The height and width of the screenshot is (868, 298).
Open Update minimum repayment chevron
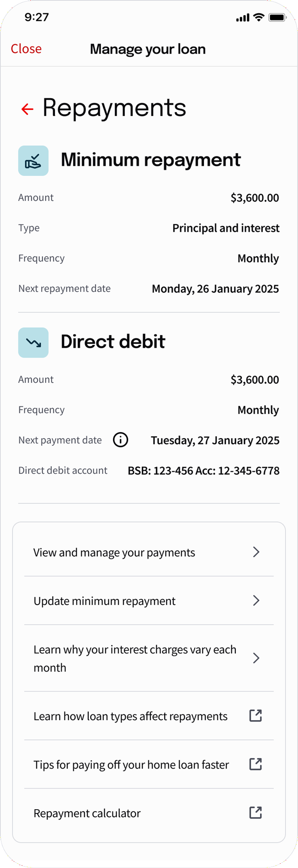[x=256, y=601]
